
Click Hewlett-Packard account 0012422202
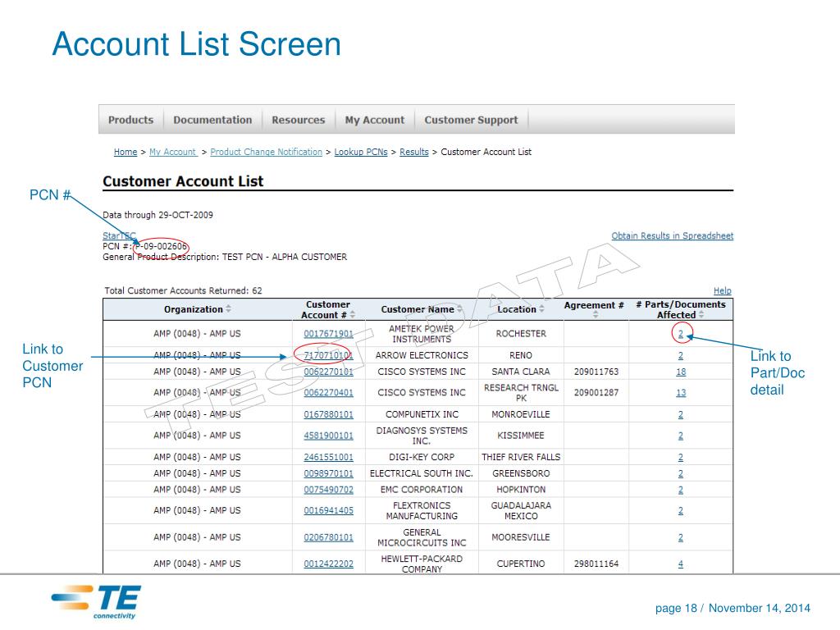point(328,564)
